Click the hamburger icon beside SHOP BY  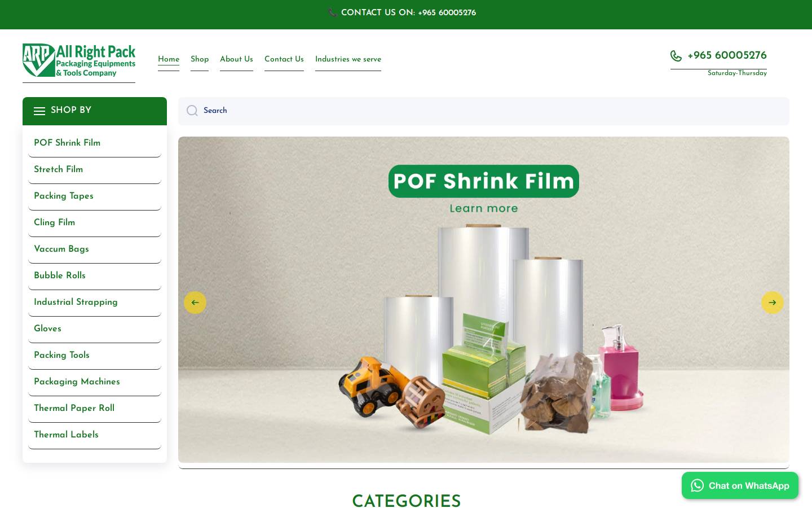point(39,111)
